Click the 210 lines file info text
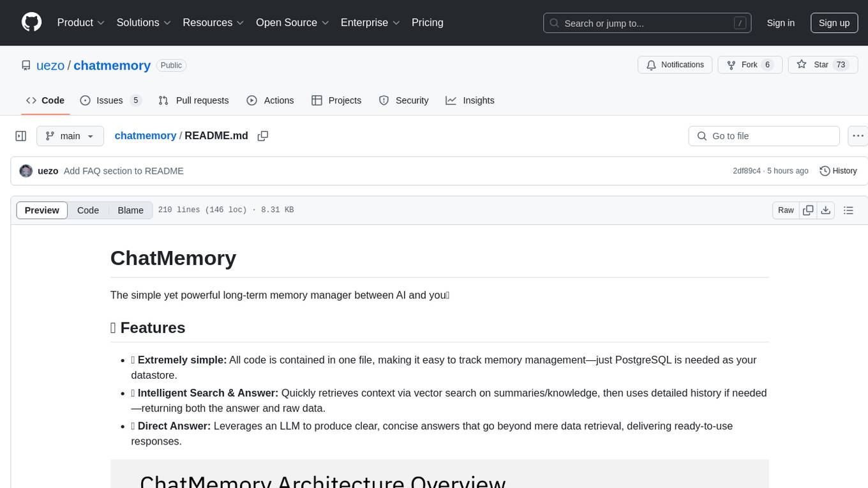The image size is (868, 488). [226, 210]
